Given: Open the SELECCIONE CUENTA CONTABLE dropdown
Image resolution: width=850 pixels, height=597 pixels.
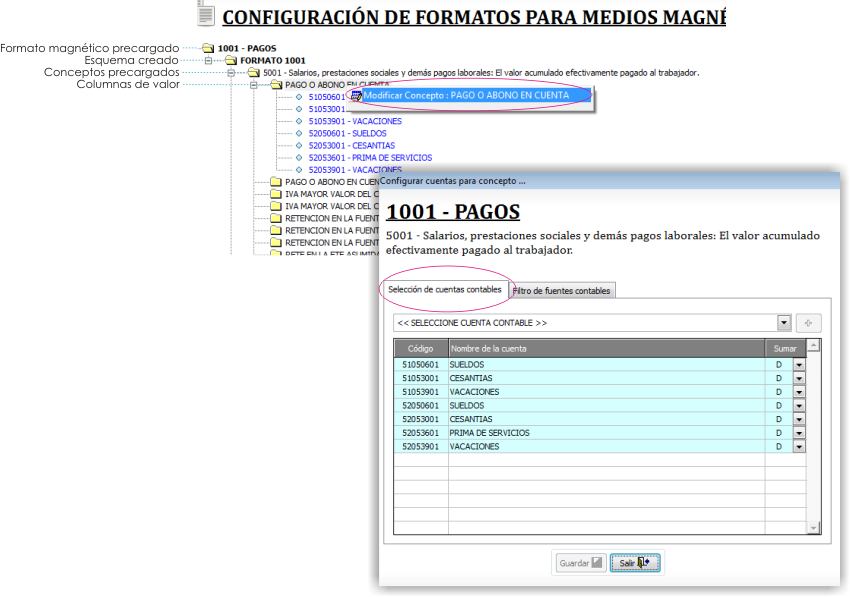Looking at the screenshot, I should (784, 323).
